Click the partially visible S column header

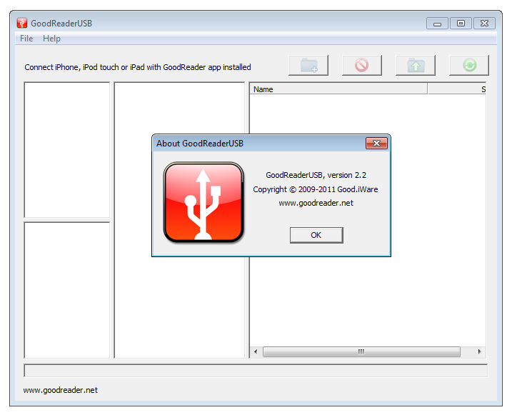(457, 89)
